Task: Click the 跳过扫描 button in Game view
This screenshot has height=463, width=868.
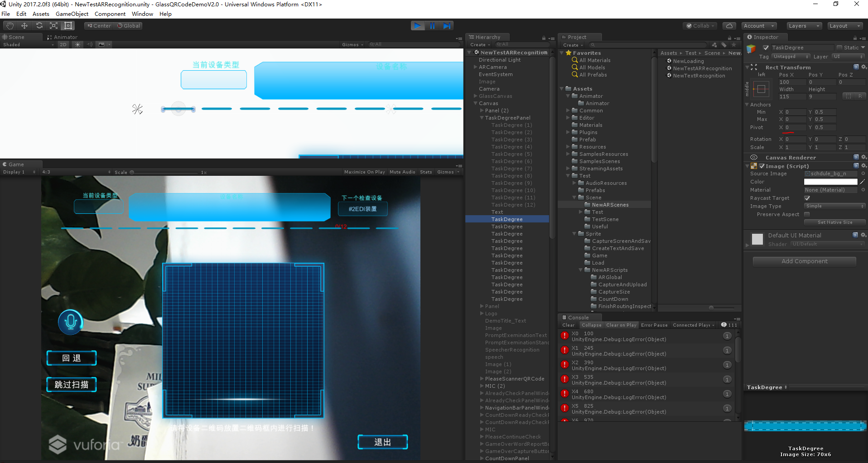Action: (72, 385)
